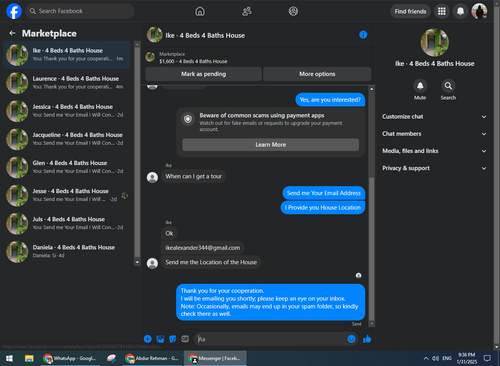The image size is (500, 366).
Task: Open More options for the listing
Action: 317,74
